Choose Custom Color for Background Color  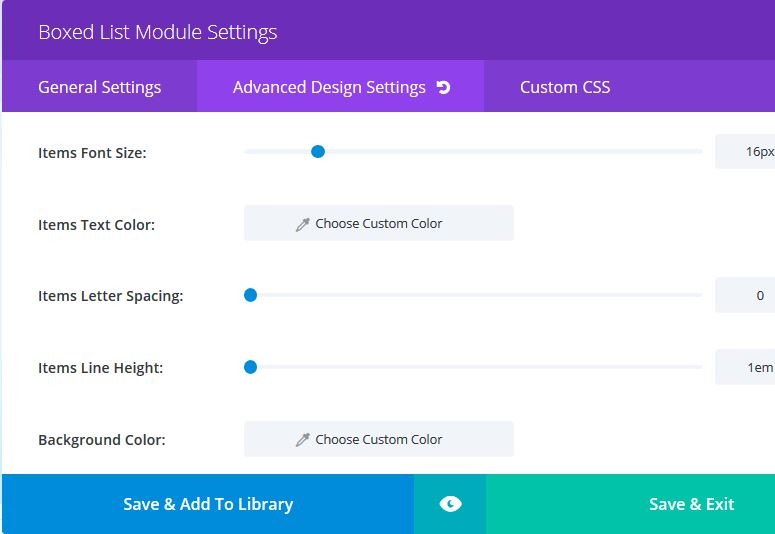(x=379, y=439)
